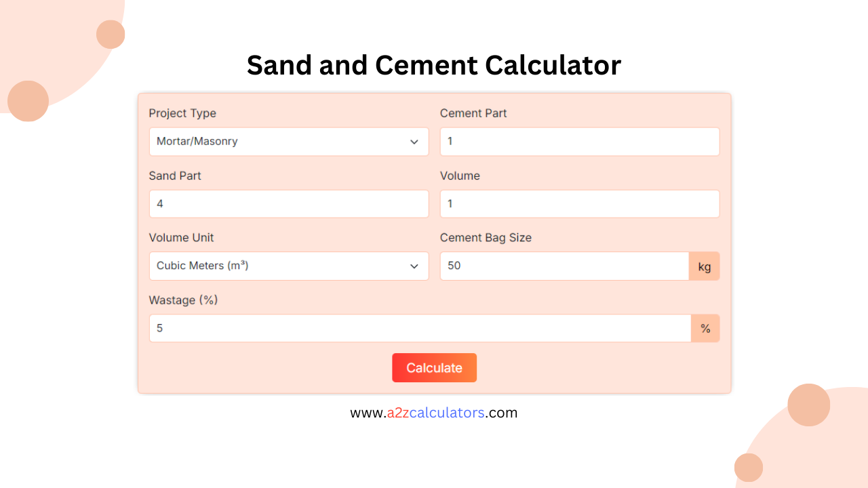Click the kg unit badge
This screenshot has width=868, height=488.
click(x=705, y=266)
